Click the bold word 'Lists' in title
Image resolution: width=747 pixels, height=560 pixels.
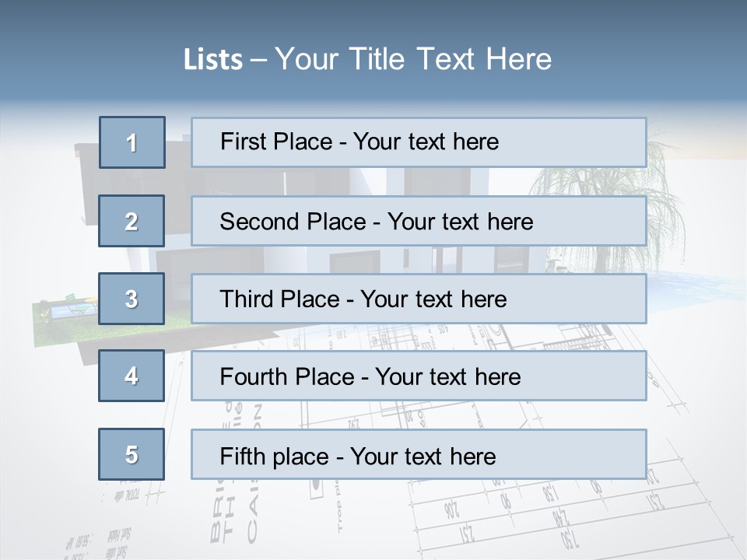[x=213, y=60]
